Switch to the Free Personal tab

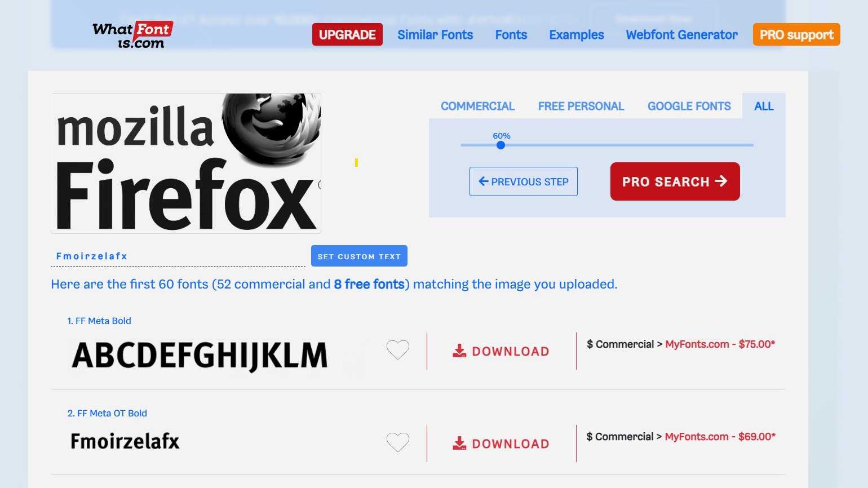[581, 106]
